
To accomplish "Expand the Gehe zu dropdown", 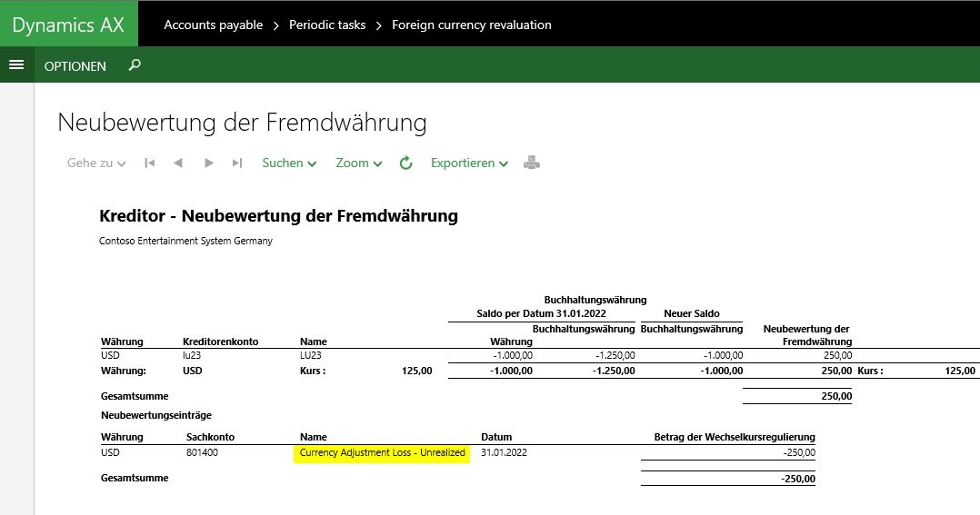I will (x=95, y=163).
